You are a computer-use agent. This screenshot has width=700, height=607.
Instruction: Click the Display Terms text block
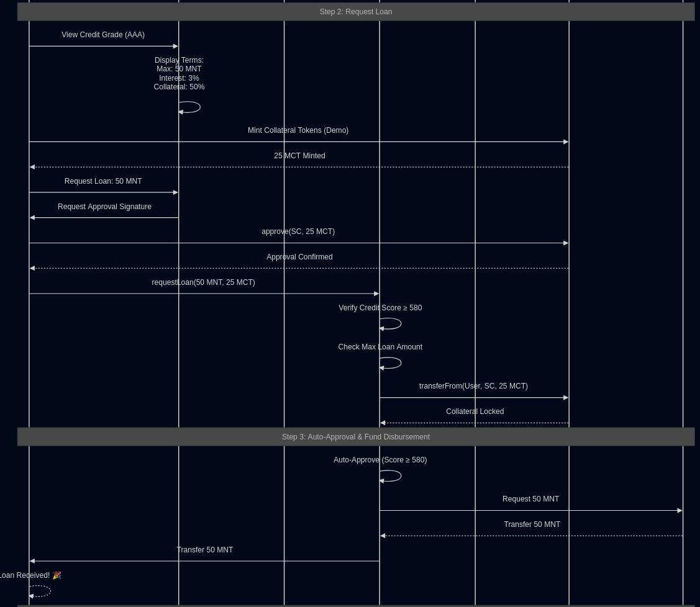[x=179, y=74]
